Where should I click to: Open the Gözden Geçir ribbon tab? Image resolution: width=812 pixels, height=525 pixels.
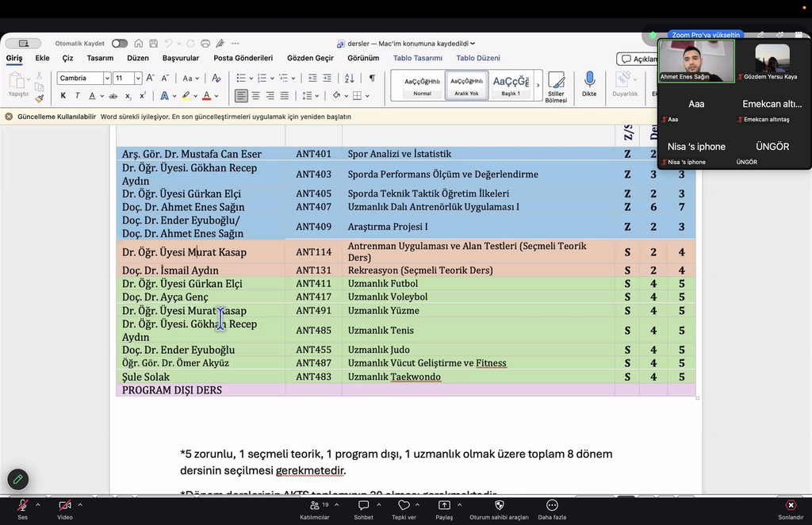point(310,58)
